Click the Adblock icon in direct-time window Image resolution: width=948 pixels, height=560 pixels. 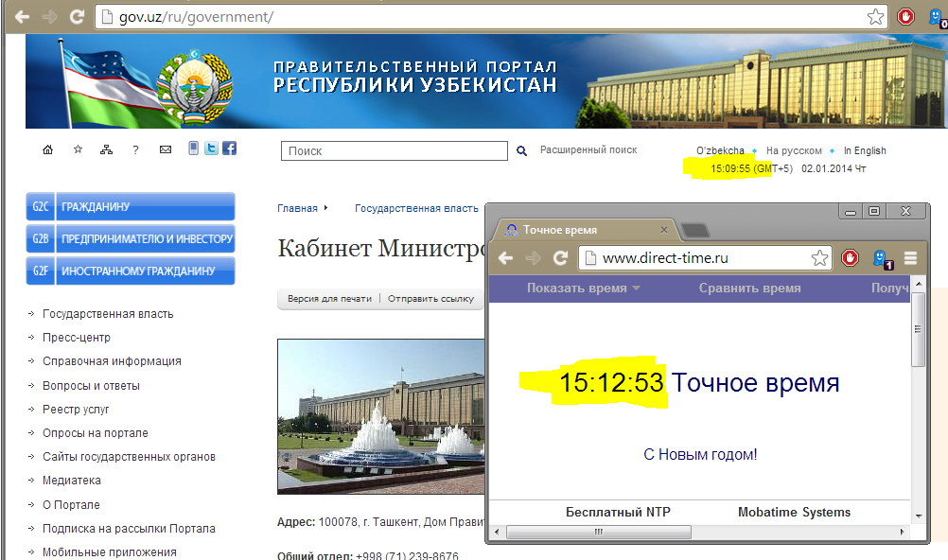[850, 257]
